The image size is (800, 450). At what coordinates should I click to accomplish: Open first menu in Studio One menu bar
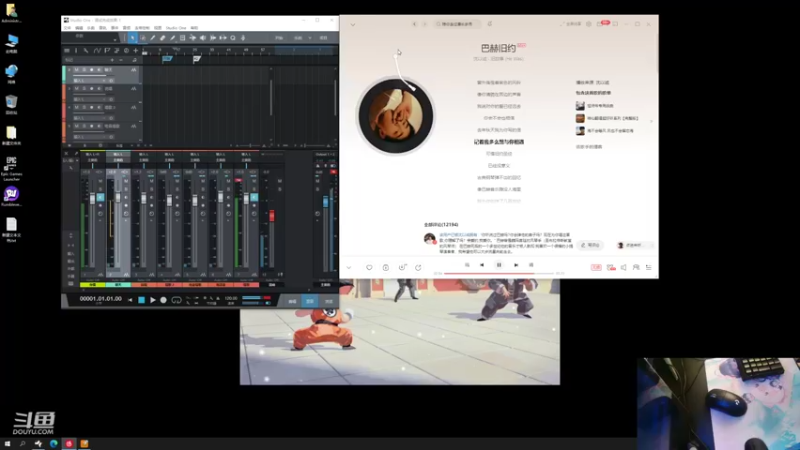67,28
